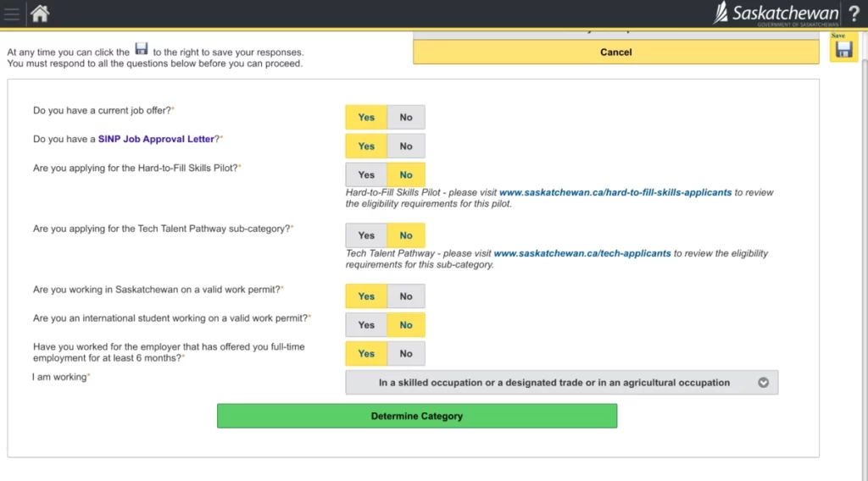The height and width of the screenshot is (481, 868).
Task: Open the saskatchewan.ca/tech-applicants link
Action: 581,253
